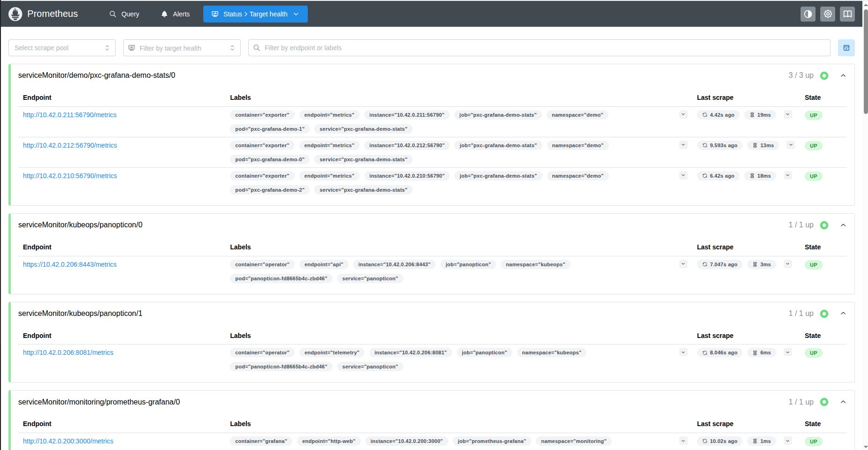Click the 19ms scrape duration badge
The height and width of the screenshot is (450, 868).
(x=760, y=115)
